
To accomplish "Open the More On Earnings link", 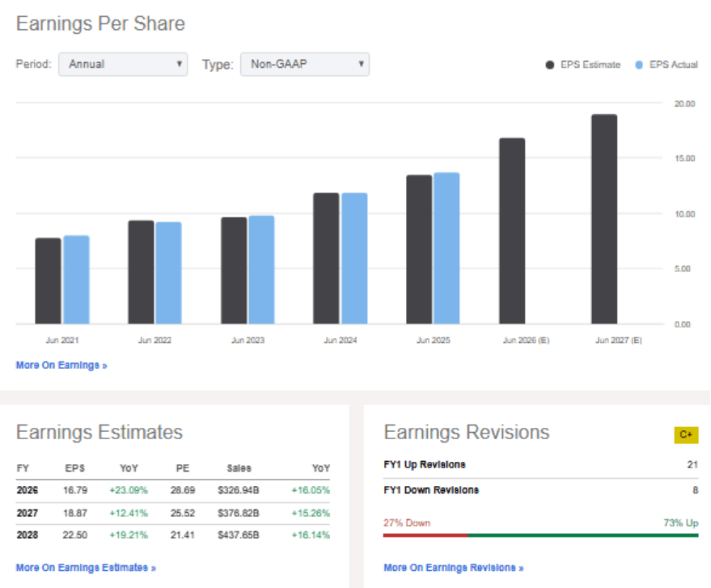I will coord(61,366).
